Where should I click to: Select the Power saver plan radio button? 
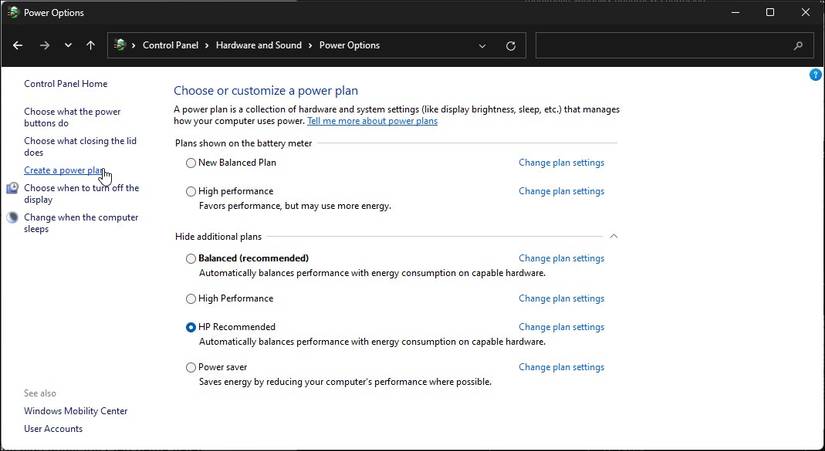click(191, 368)
